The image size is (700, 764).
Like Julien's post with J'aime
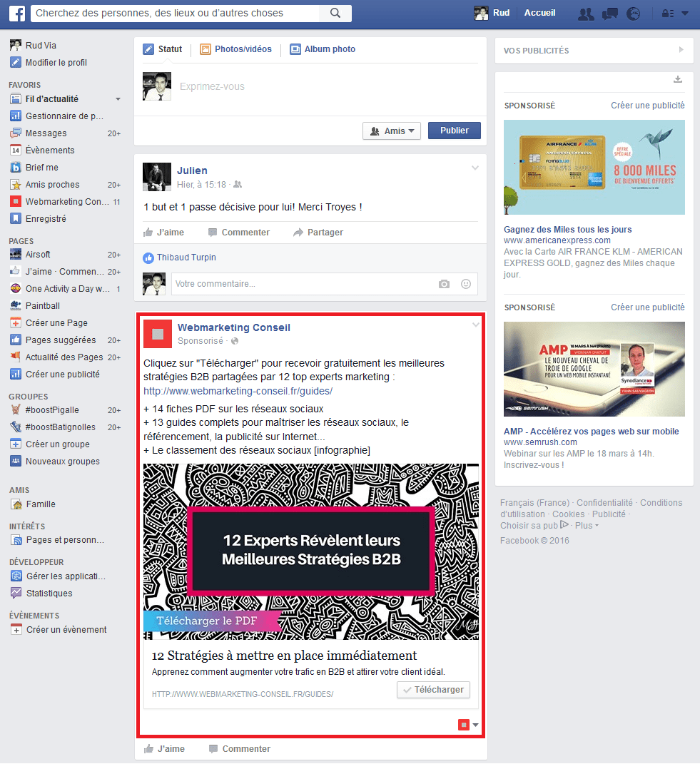click(169, 232)
